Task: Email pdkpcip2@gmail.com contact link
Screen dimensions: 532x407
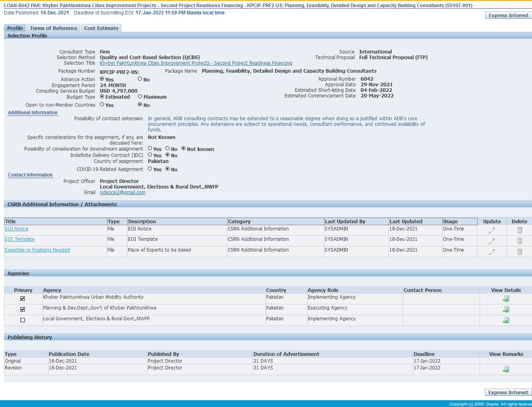Action: [123, 193]
